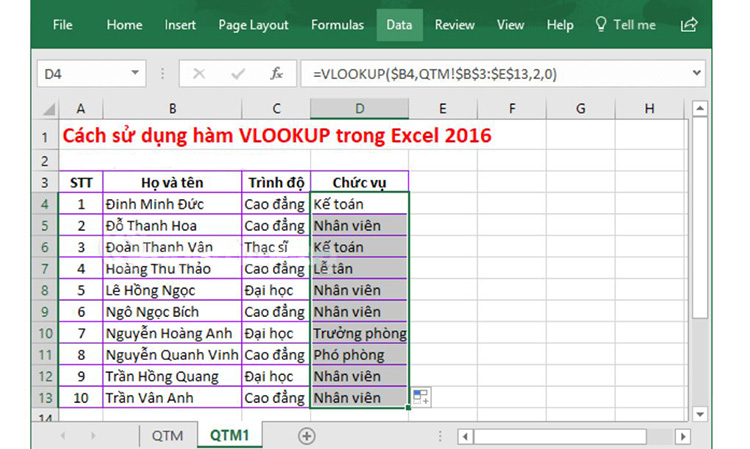Click the Cancel (X) formula button

point(199,74)
